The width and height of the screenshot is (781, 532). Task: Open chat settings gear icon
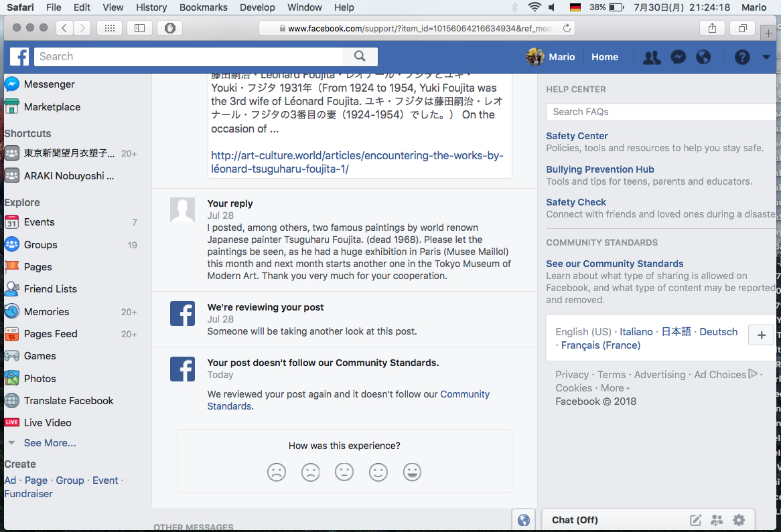[739, 520]
